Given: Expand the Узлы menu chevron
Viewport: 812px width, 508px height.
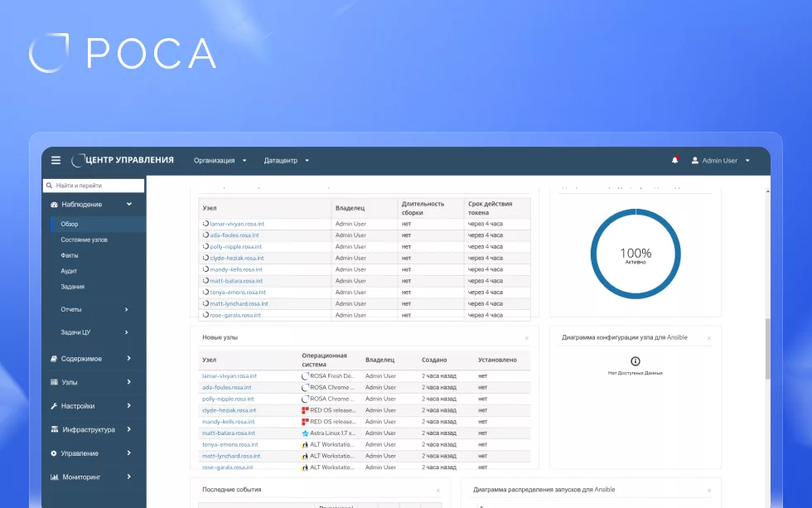Looking at the screenshot, I should tap(129, 382).
